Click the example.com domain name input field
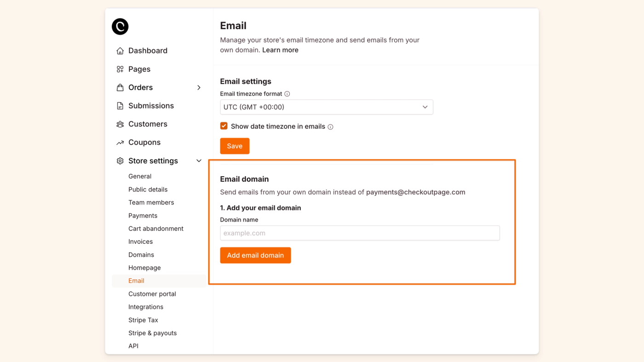This screenshot has height=362, width=644. tap(360, 233)
